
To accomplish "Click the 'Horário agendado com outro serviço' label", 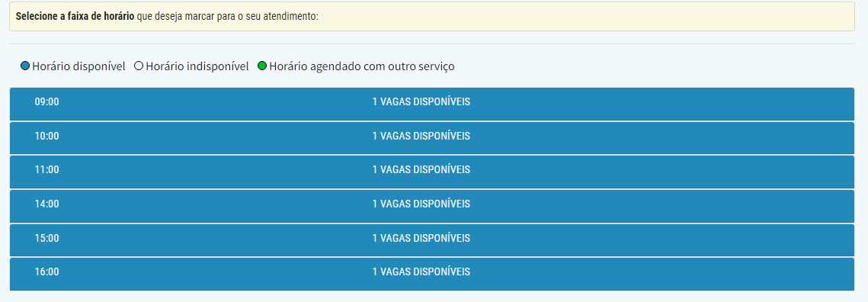I will pyautogui.click(x=362, y=66).
